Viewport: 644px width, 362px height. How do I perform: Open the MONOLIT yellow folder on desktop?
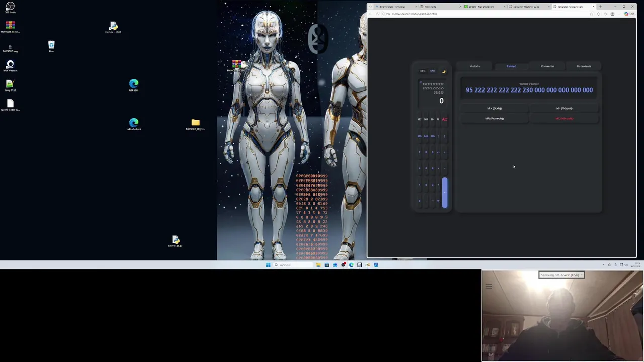point(196,124)
